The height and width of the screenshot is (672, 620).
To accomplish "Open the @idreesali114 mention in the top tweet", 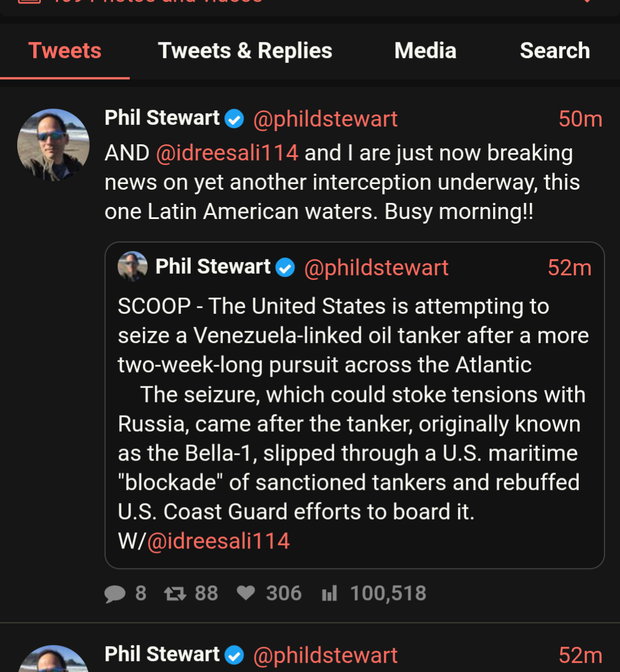I will click(x=227, y=153).
